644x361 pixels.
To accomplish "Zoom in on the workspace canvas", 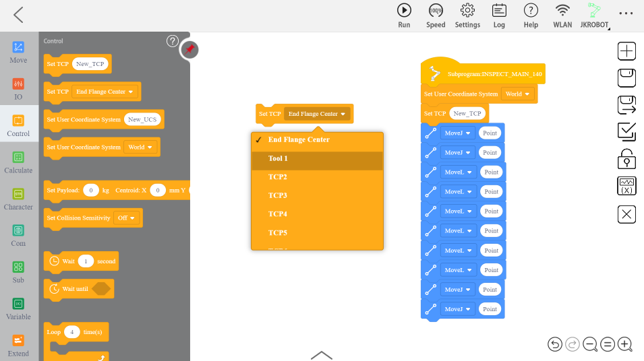I will (x=625, y=344).
